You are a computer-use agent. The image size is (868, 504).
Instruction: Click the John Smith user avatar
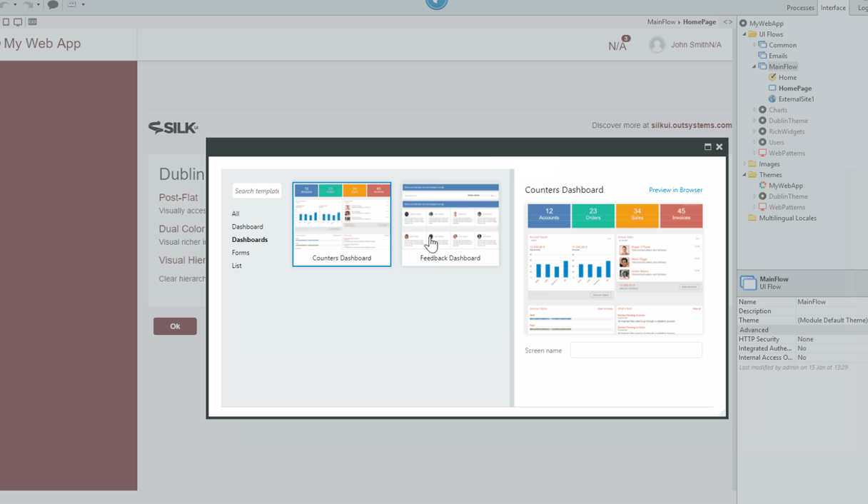pyautogui.click(x=657, y=44)
